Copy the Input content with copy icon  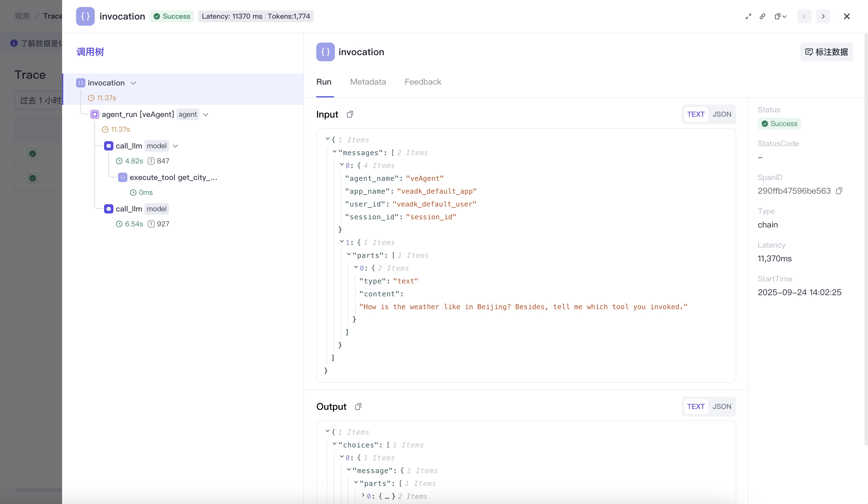[349, 114]
